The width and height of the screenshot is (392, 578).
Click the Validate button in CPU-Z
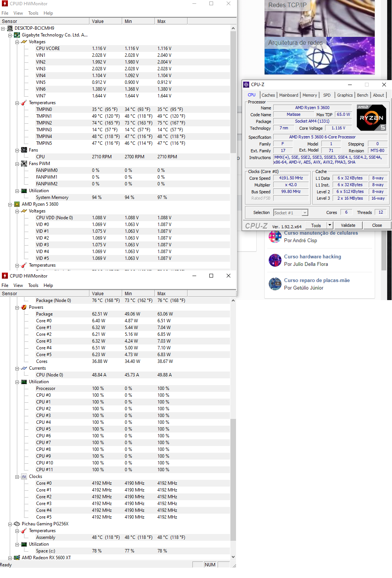pos(348,225)
